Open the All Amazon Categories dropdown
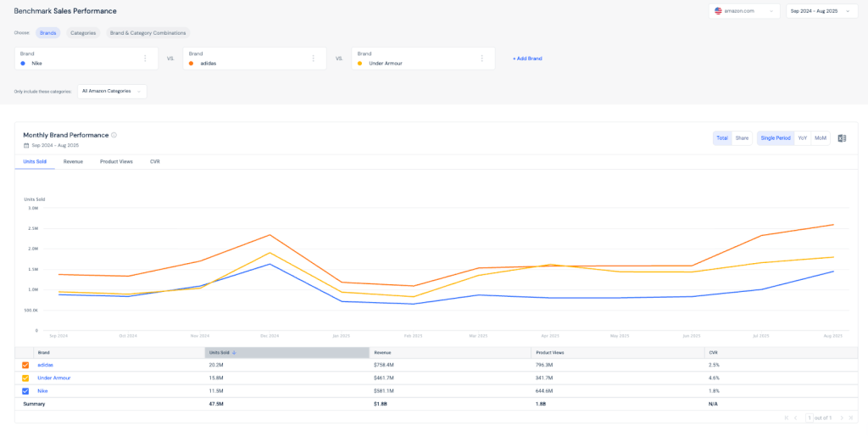Screen dimensions: 868x437 [112, 91]
